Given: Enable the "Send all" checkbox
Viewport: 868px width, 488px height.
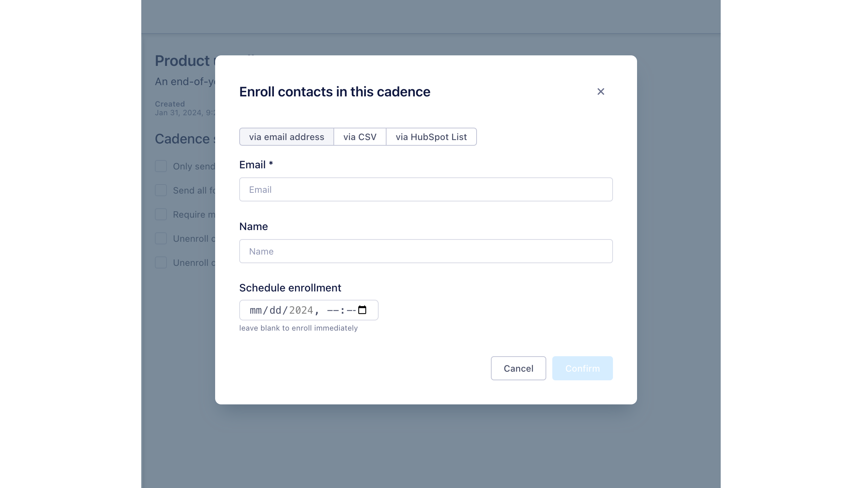Looking at the screenshot, I should pyautogui.click(x=161, y=190).
